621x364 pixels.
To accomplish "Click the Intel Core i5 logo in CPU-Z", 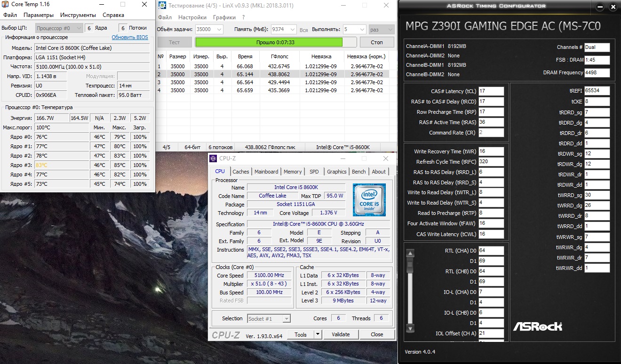I will pyautogui.click(x=369, y=200).
